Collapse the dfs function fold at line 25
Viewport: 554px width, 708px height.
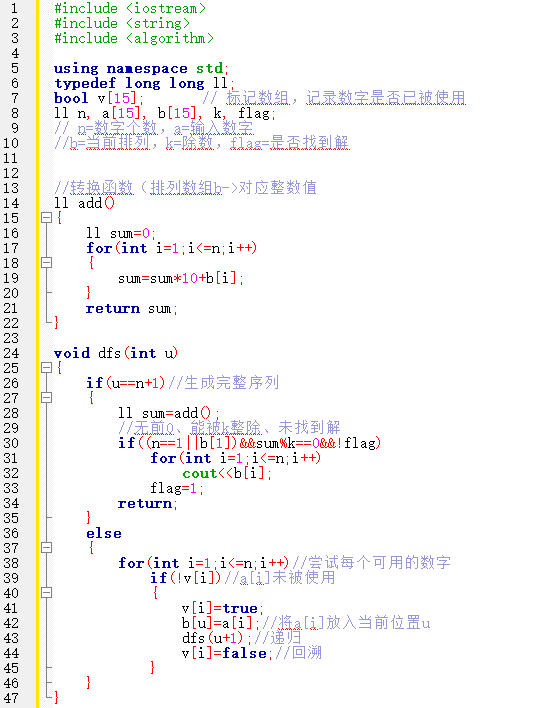47,368
